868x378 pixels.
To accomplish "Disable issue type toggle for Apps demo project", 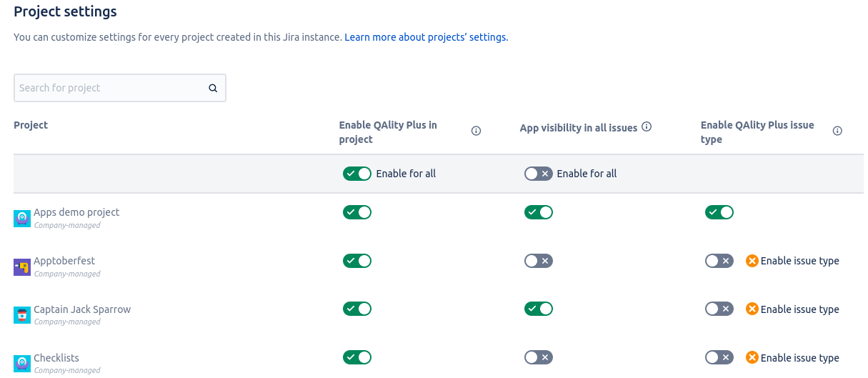I will click(x=719, y=212).
